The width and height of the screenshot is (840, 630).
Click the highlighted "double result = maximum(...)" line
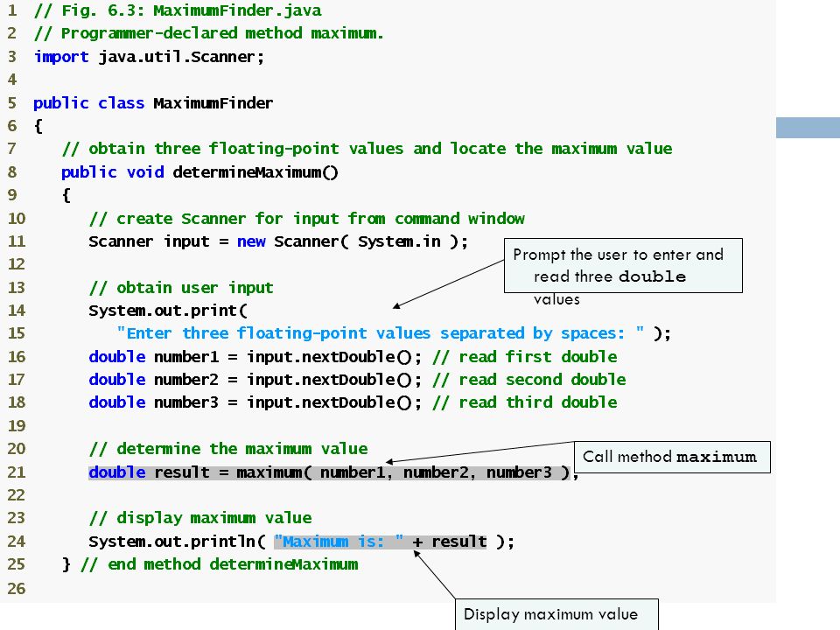pyautogui.click(x=333, y=472)
